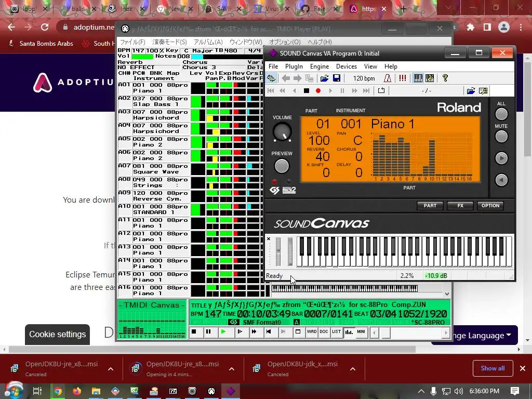Click the round PREVIEW button

pyautogui.click(x=282, y=166)
